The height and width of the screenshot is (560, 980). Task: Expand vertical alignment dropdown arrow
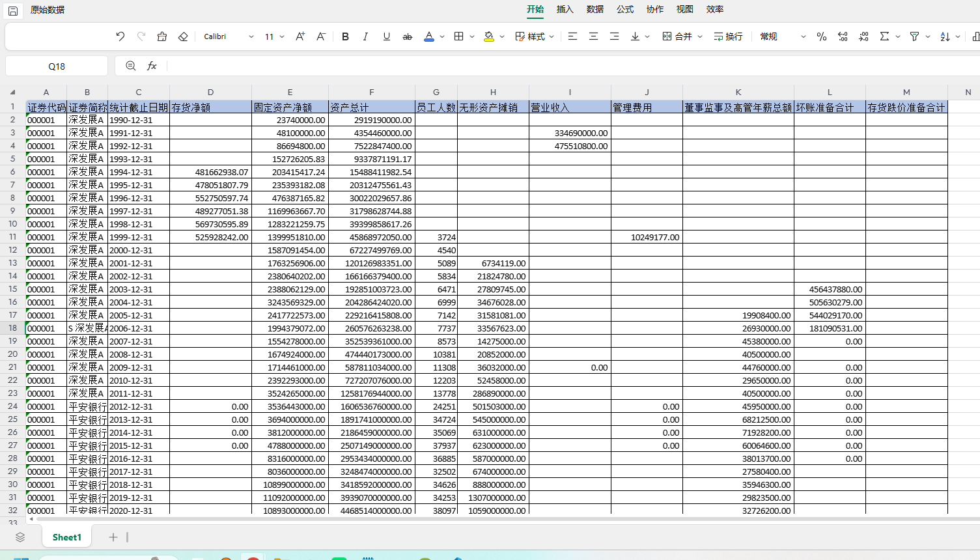click(647, 36)
